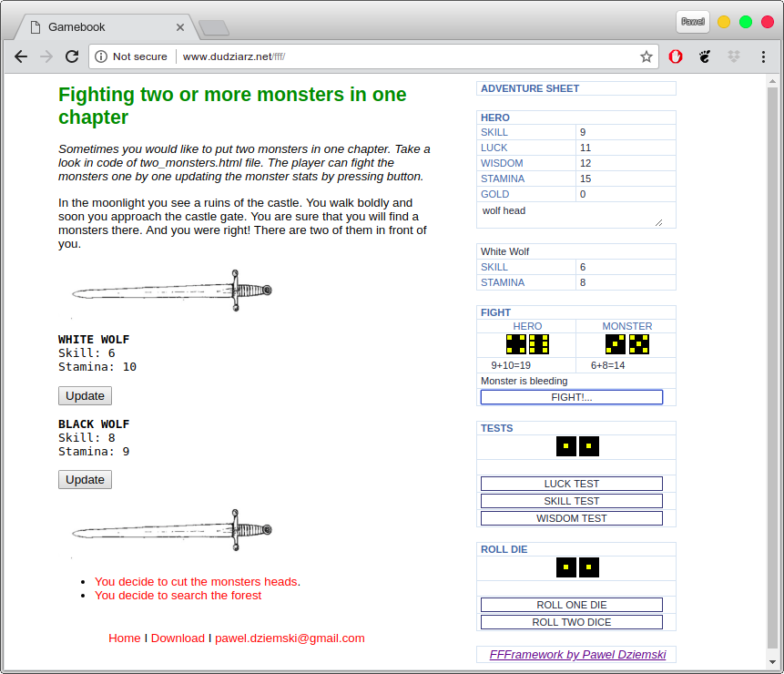Click the dice graphic in the ROLL DIE panel

575,567
